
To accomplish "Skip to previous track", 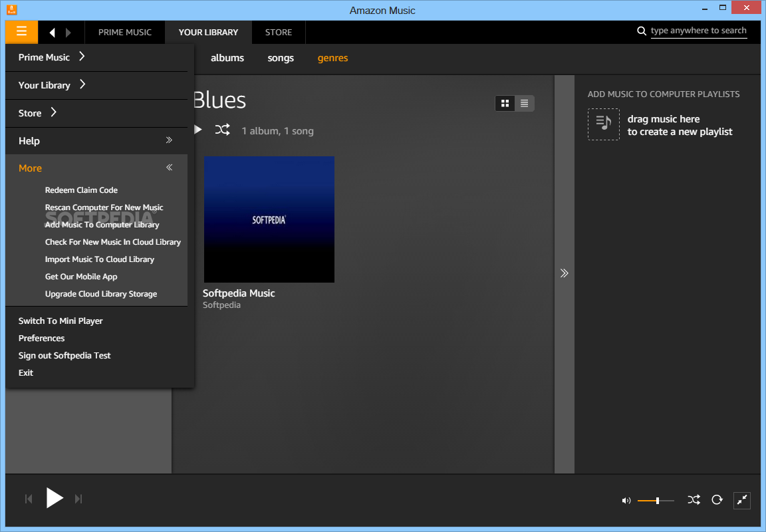I will tap(29, 499).
